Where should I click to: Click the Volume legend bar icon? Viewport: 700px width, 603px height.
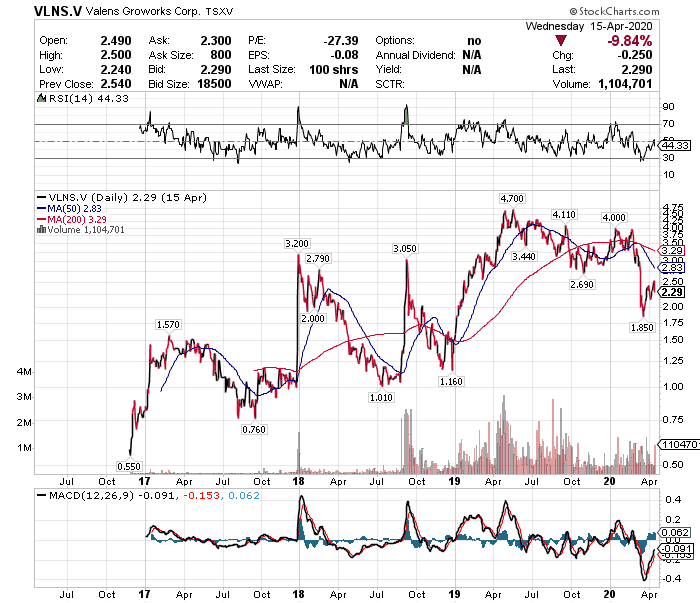(42, 229)
